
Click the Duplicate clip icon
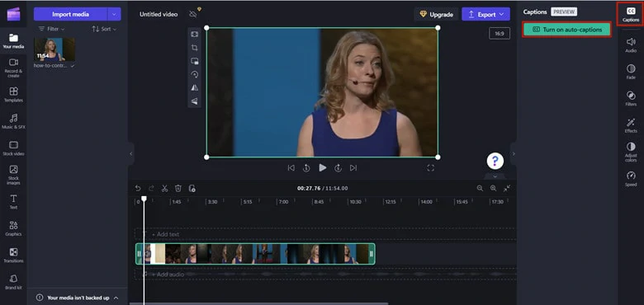coord(192,188)
